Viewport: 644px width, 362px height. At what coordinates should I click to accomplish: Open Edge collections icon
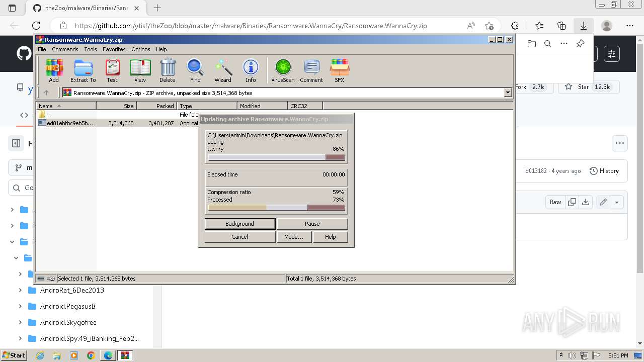[x=561, y=26]
